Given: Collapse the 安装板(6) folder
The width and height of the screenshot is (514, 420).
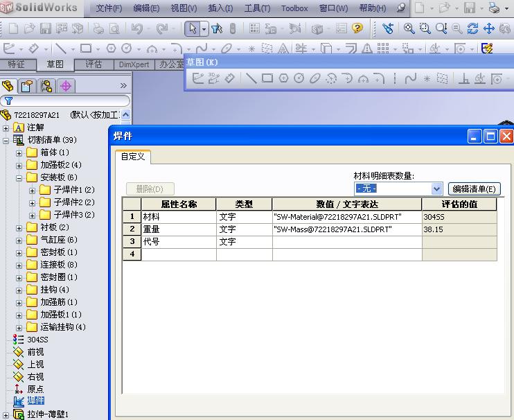Looking at the screenshot, I should (19, 177).
